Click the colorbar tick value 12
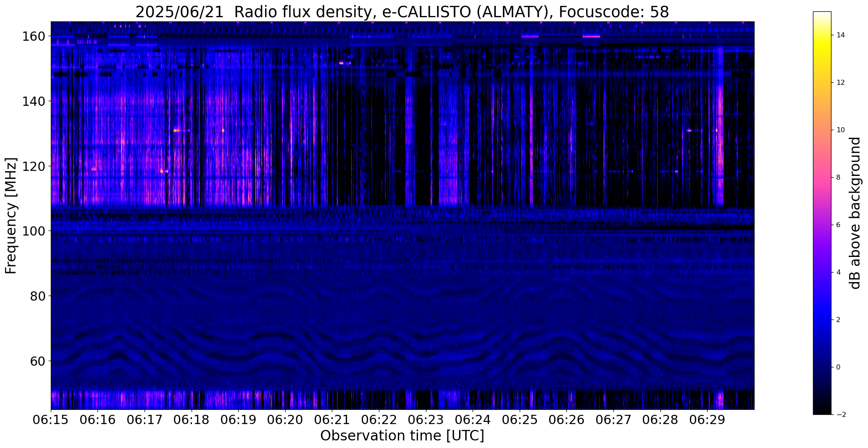The image size is (868, 448). pyautogui.click(x=841, y=83)
